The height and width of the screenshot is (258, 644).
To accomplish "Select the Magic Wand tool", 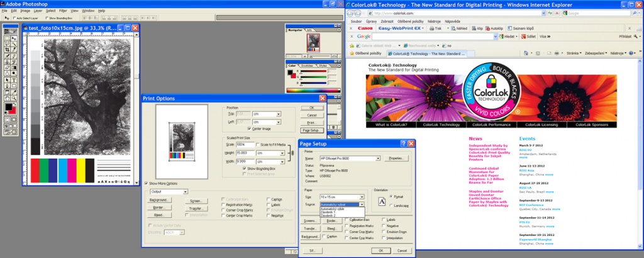I will 14,43.
